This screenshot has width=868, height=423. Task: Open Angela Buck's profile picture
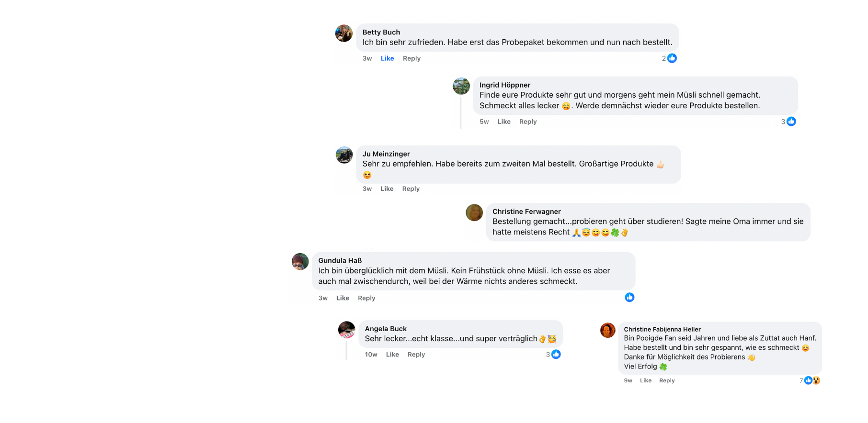coord(347,330)
